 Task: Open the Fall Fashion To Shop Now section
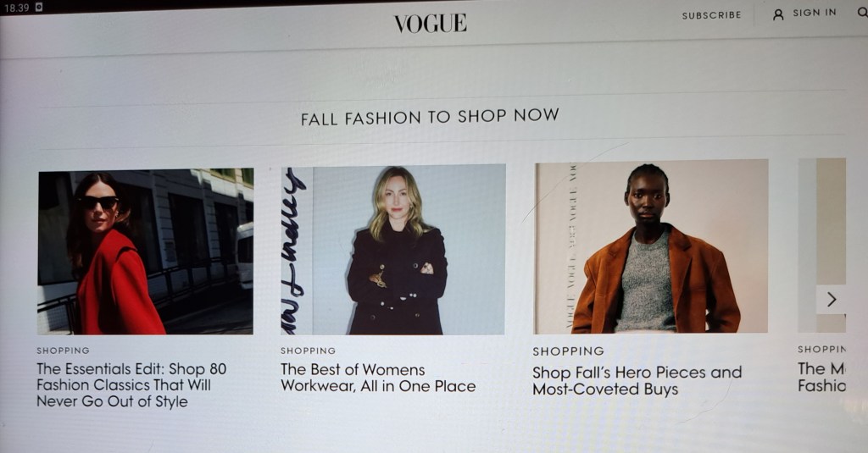coord(430,117)
